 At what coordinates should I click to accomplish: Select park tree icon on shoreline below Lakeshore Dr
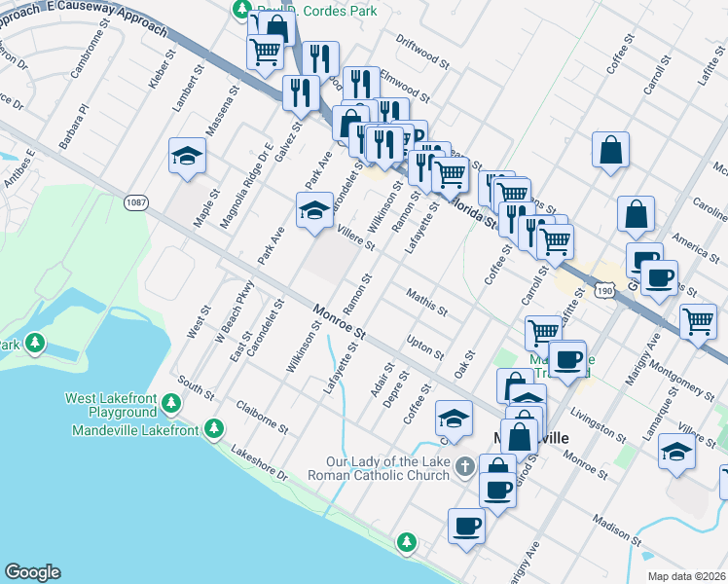[x=407, y=542]
